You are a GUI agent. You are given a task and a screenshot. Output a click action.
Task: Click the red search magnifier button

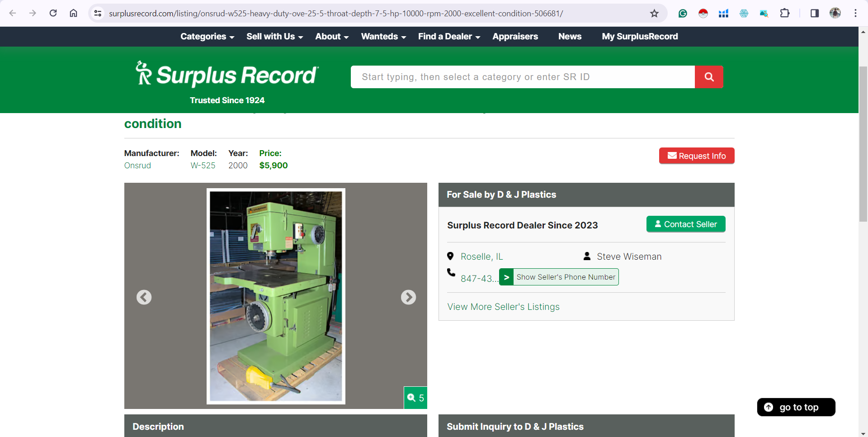pyautogui.click(x=709, y=77)
